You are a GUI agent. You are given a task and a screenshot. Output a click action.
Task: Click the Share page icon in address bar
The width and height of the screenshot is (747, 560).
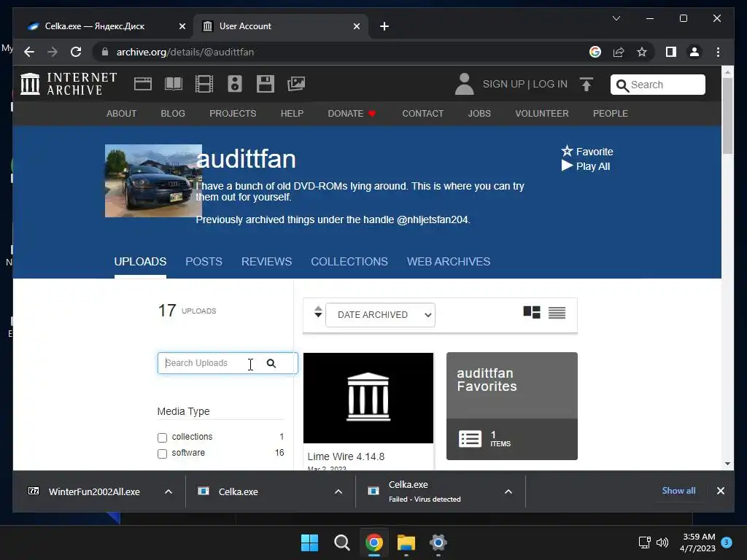coord(619,52)
